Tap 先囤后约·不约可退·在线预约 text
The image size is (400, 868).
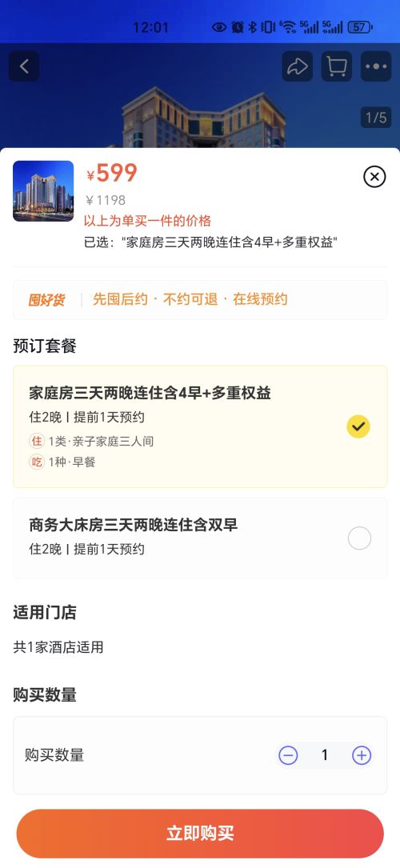point(190,299)
